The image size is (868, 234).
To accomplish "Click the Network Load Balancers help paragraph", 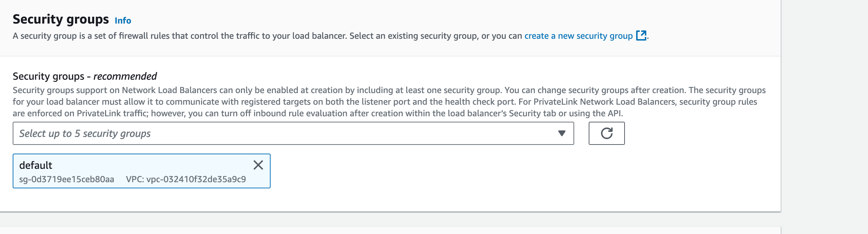I will click(389, 102).
